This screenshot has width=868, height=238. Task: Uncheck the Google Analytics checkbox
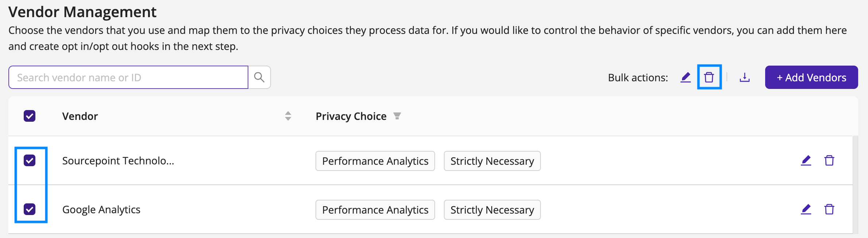[30, 209]
